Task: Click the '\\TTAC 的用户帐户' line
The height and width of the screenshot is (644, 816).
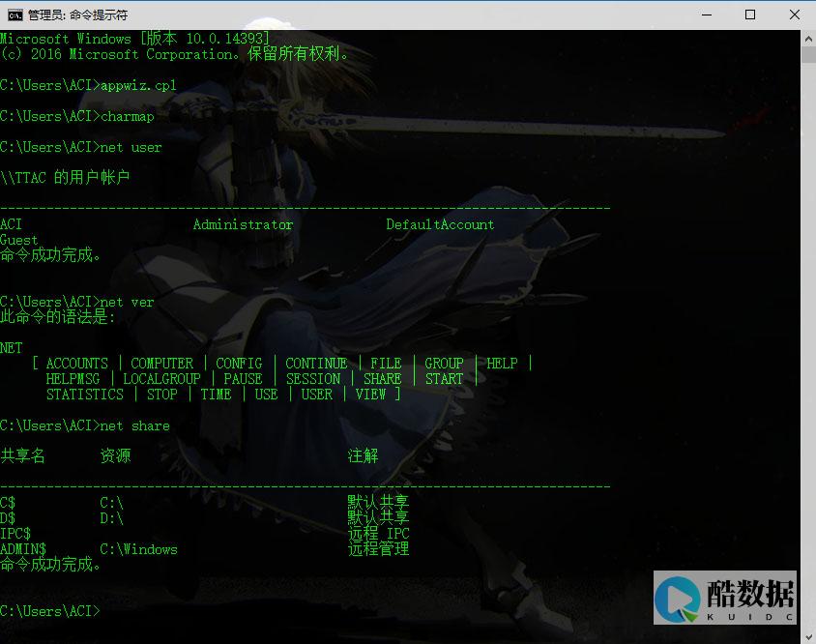Action: point(65,178)
